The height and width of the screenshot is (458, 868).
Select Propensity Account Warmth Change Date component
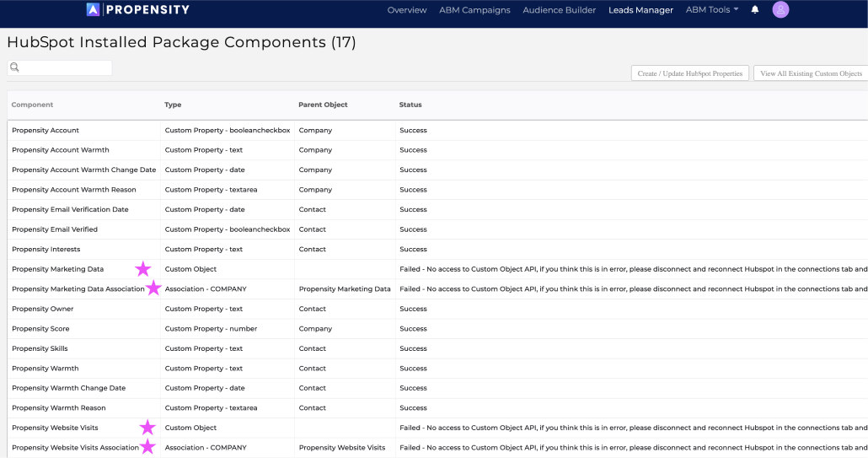pos(83,170)
